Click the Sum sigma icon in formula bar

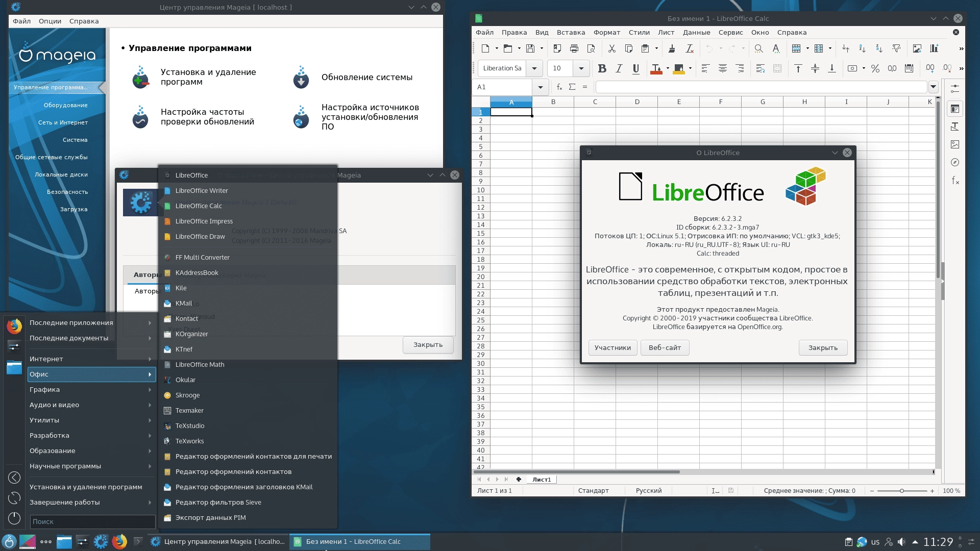572,87
